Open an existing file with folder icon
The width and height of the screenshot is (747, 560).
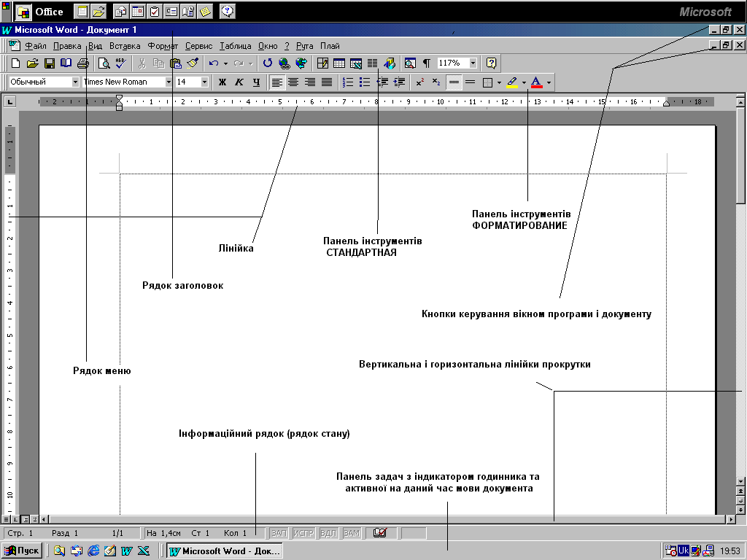coord(32,63)
